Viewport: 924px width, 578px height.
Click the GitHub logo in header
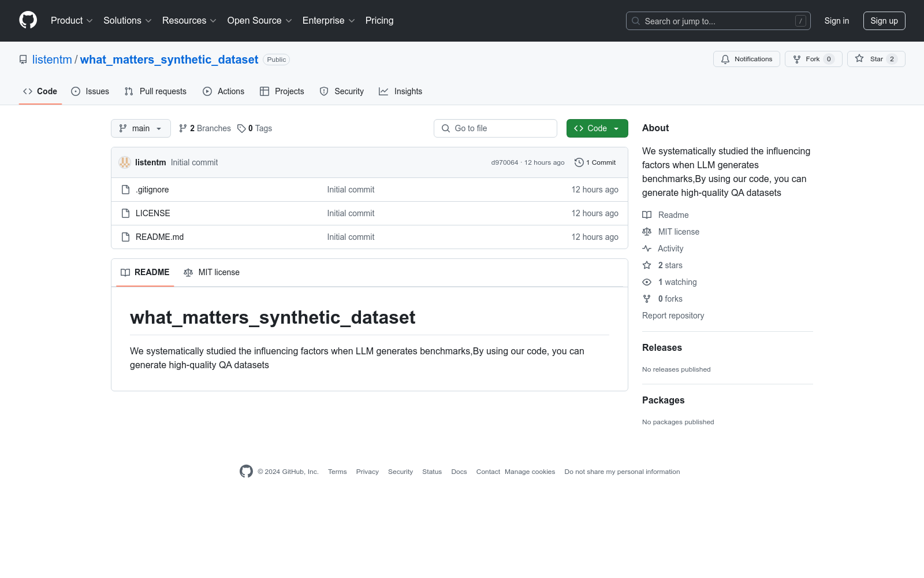point(28,20)
